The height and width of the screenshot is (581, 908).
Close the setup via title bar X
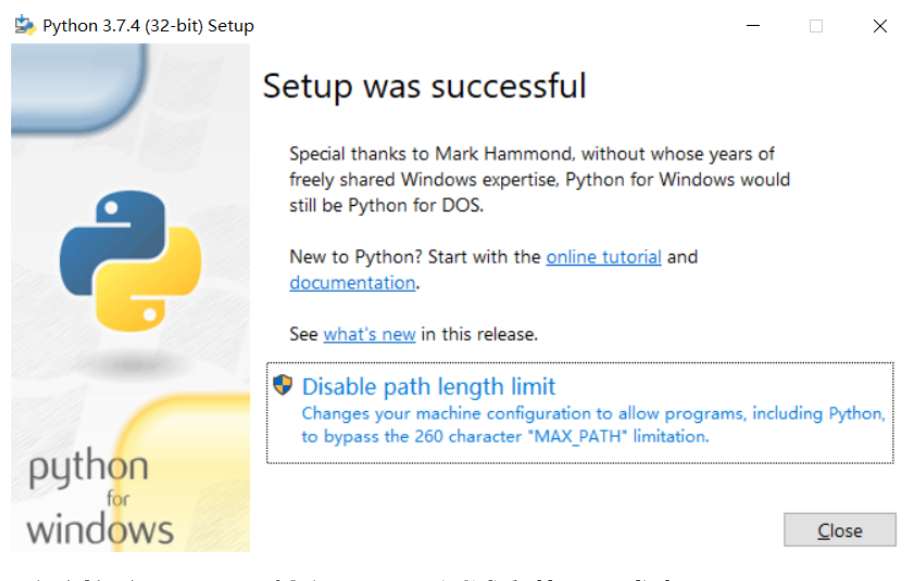pyautogui.click(x=880, y=26)
